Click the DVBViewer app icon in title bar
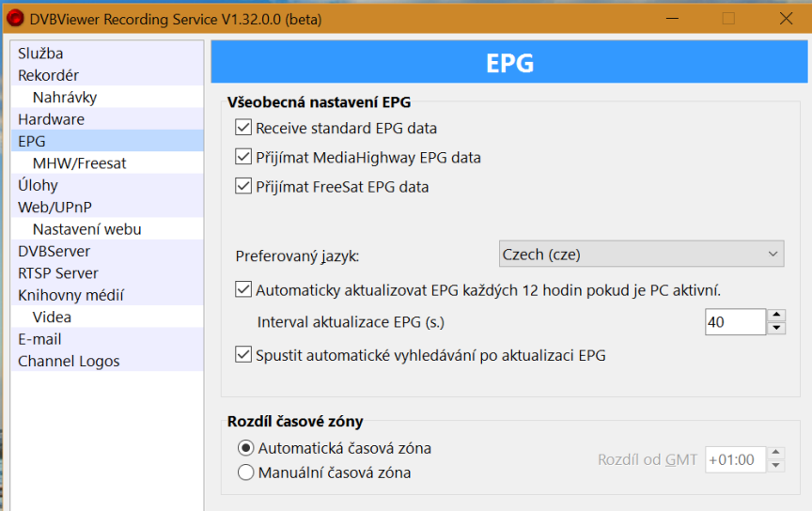 pyautogui.click(x=15, y=19)
